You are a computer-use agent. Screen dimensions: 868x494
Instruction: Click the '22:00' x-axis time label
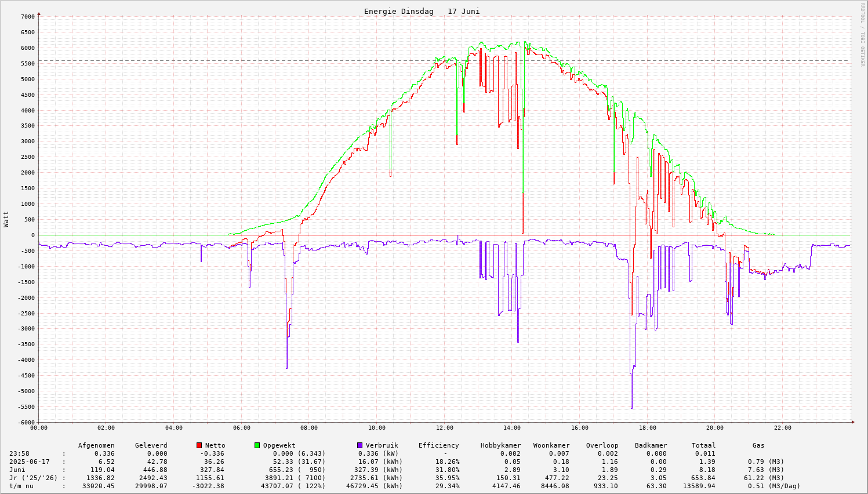point(782,428)
